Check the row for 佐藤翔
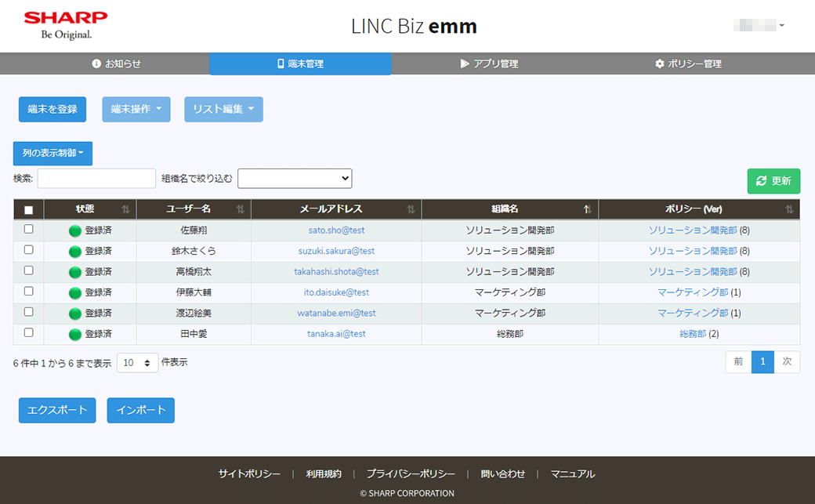Screen dimensions: 815x504 [28, 229]
